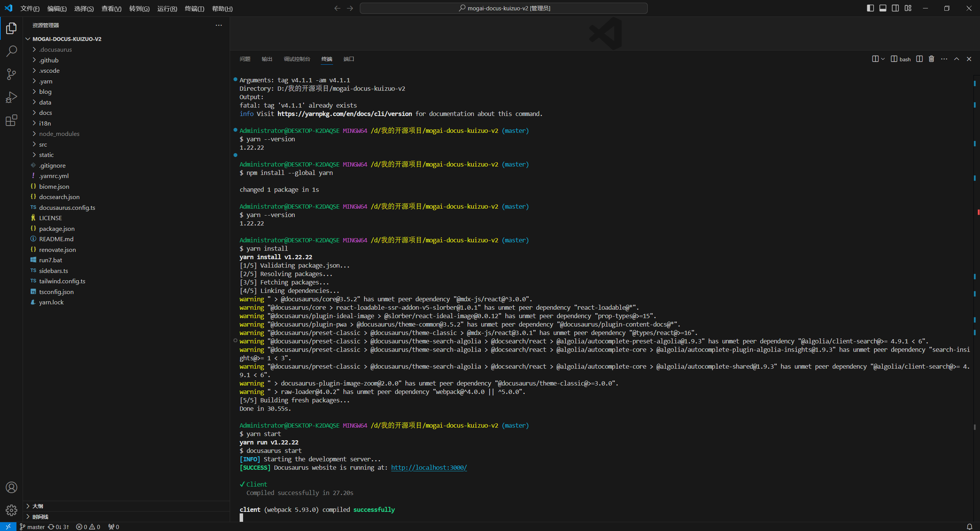
Task: Open the 帮助(H) menu
Action: coord(222,8)
